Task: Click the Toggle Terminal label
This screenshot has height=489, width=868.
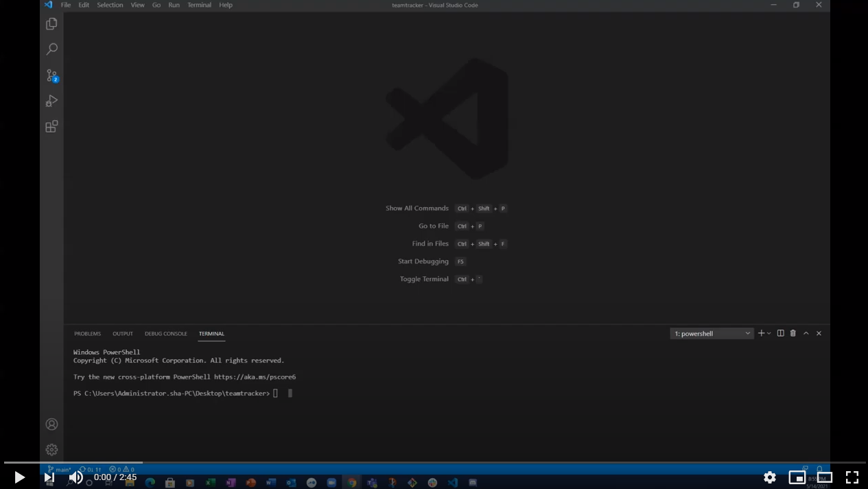Action: point(424,280)
